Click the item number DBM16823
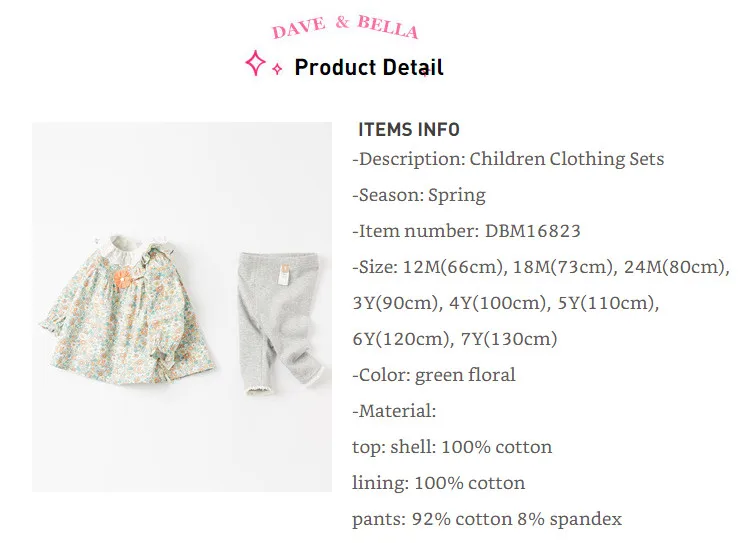Screen dimensions: 750x543 (533, 231)
